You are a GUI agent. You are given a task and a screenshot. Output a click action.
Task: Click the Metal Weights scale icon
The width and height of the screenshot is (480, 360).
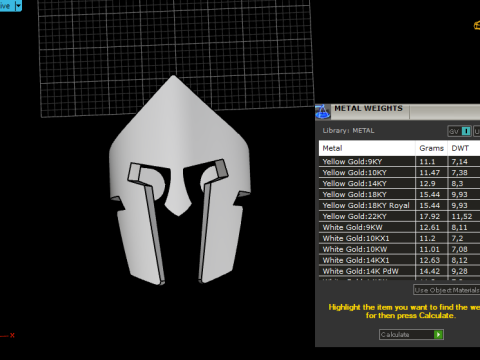pos(322,112)
